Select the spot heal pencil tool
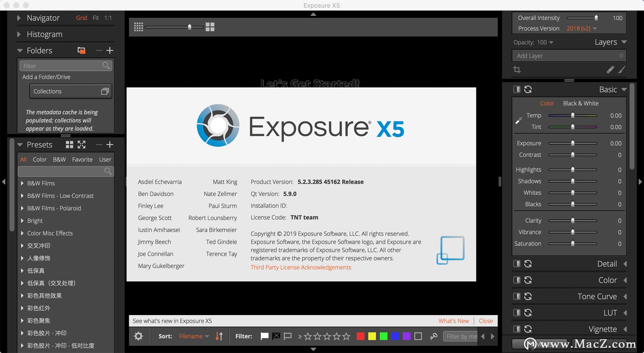Screen dimensions: 644x353 [x=610, y=70]
